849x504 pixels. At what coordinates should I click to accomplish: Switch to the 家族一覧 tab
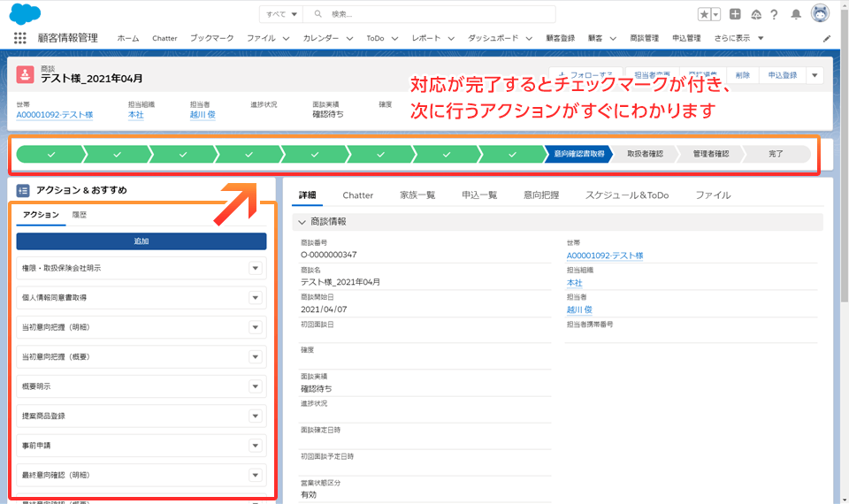[x=417, y=195]
